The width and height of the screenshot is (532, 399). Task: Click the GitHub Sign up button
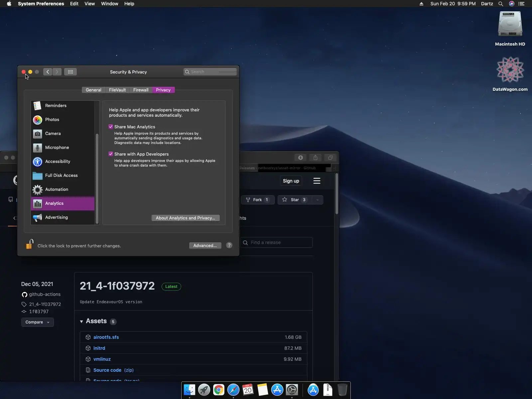coord(291,181)
